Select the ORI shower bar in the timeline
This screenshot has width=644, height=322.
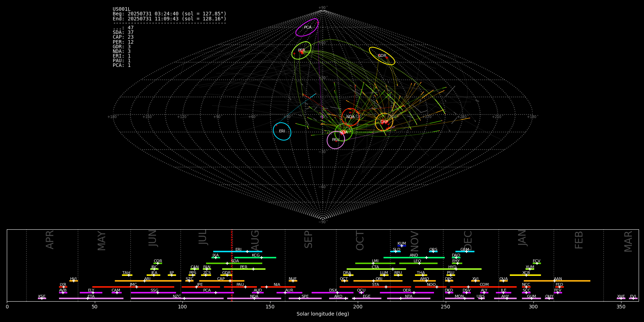378,281
